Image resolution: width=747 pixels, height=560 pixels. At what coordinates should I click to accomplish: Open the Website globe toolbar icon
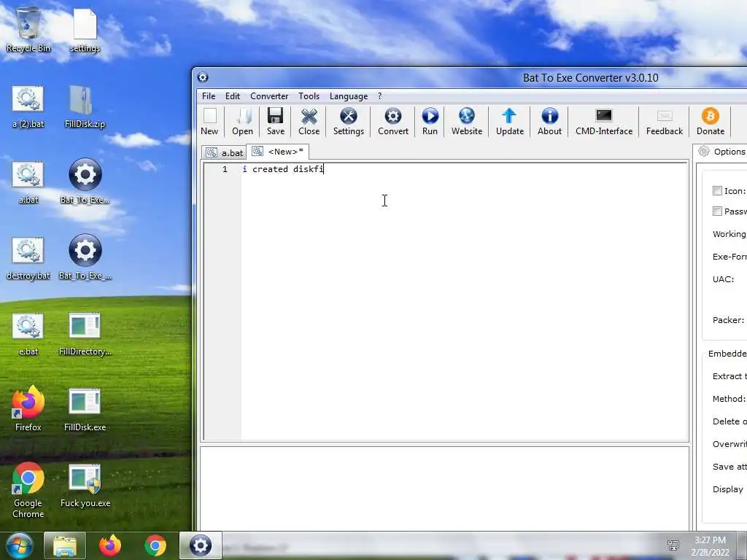(466, 122)
